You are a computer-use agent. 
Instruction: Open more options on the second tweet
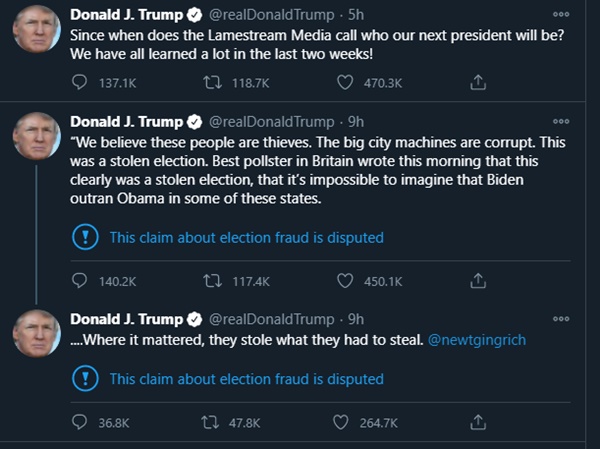coord(561,120)
